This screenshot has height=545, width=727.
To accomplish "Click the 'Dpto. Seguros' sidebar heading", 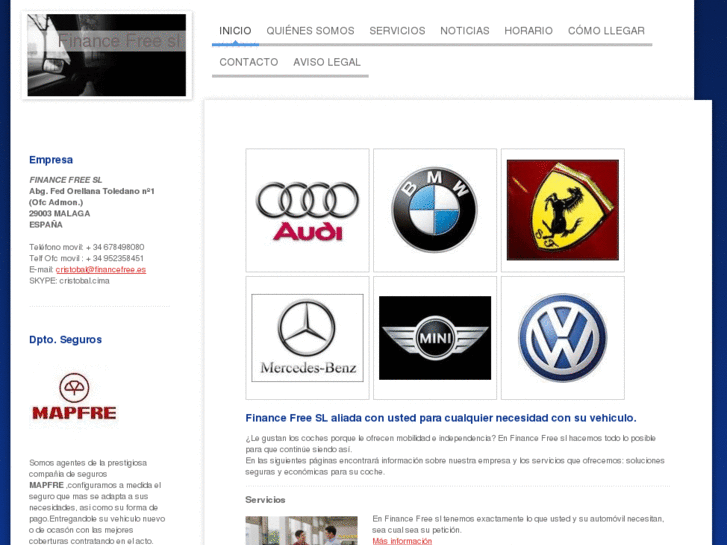I will [x=65, y=340].
